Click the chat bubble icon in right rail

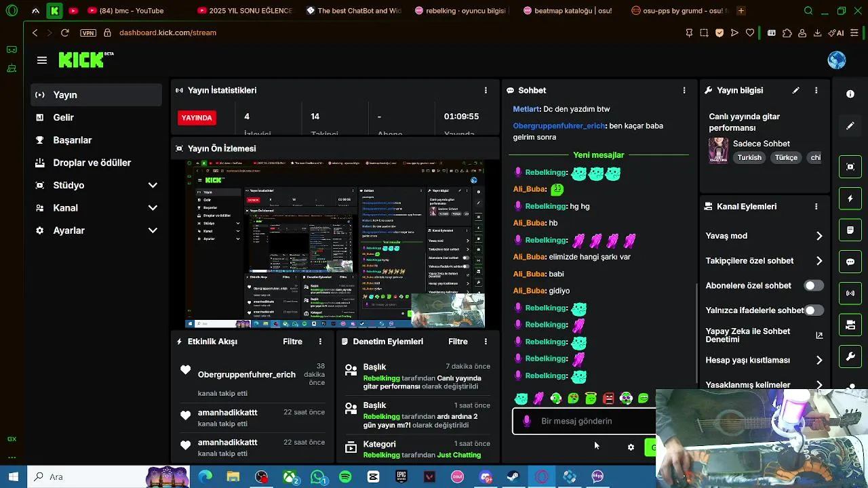[x=850, y=262]
